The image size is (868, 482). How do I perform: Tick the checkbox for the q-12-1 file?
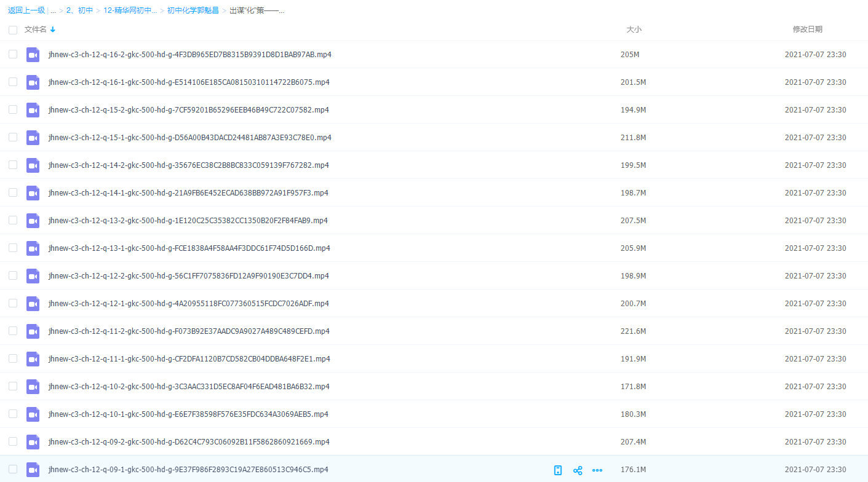pos(13,304)
